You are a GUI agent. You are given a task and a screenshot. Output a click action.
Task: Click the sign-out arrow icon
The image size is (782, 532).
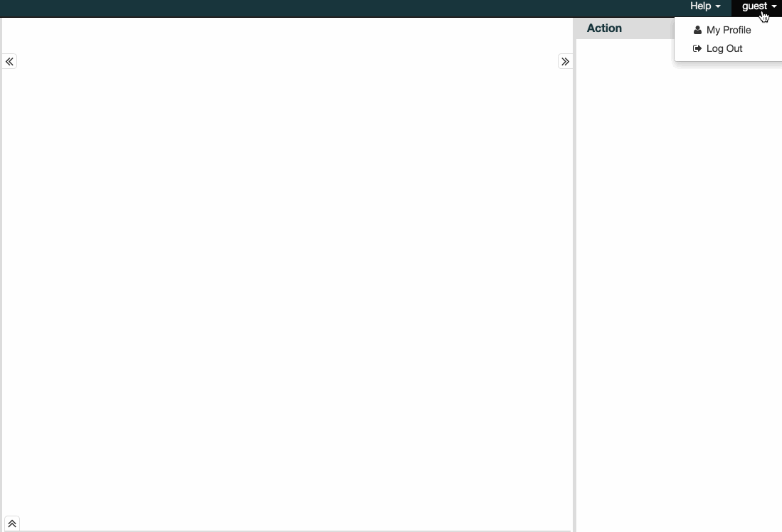697,48
